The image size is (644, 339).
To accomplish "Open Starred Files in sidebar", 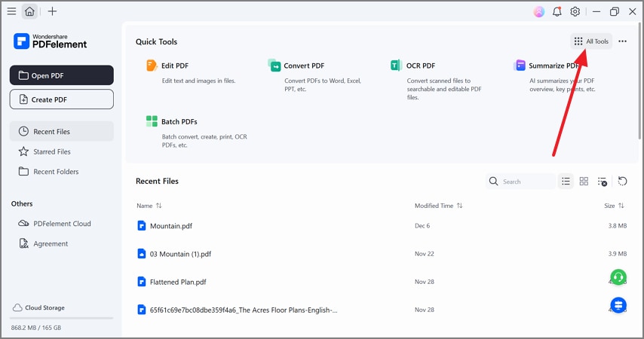I will point(62,151).
